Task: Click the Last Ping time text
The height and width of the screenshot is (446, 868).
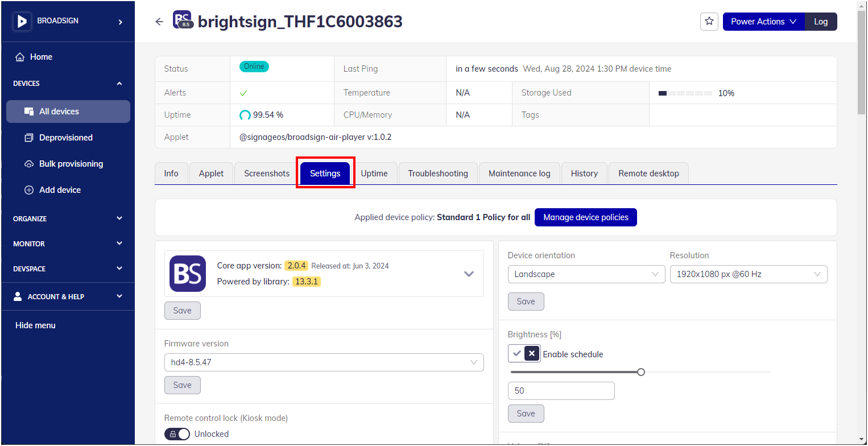Action: tap(564, 69)
